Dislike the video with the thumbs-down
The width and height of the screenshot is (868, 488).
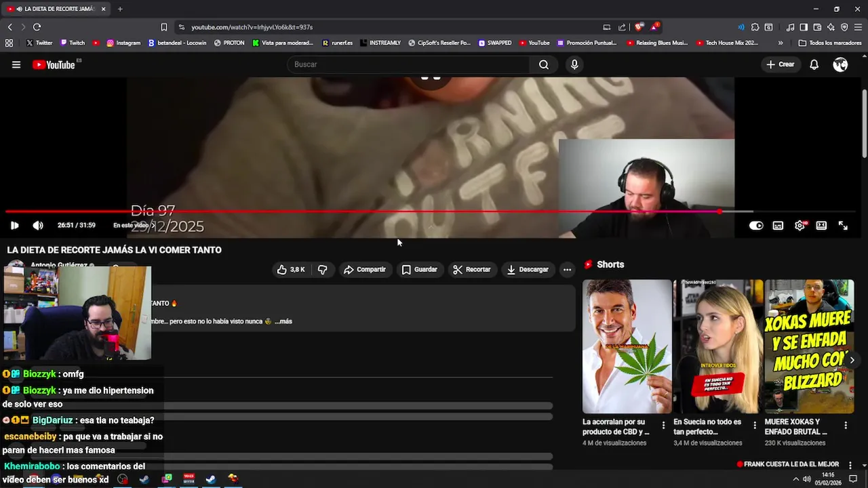323,270
